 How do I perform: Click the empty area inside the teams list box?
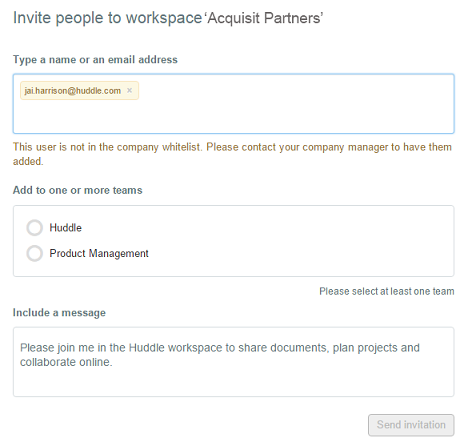pyautogui.click(x=300, y=241)
